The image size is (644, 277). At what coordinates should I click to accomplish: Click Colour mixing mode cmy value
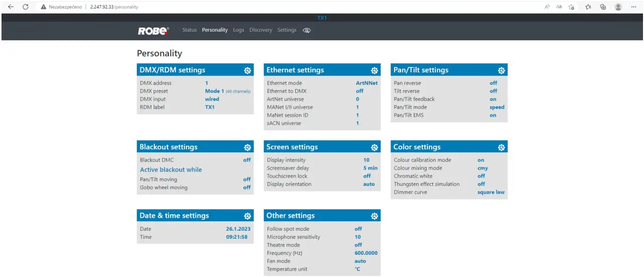click(483, 168)
